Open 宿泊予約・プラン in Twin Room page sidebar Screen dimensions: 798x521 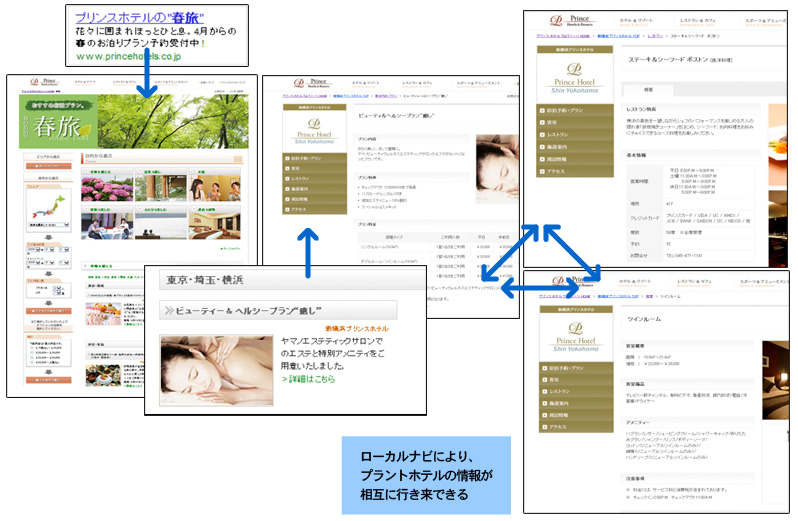576,368
